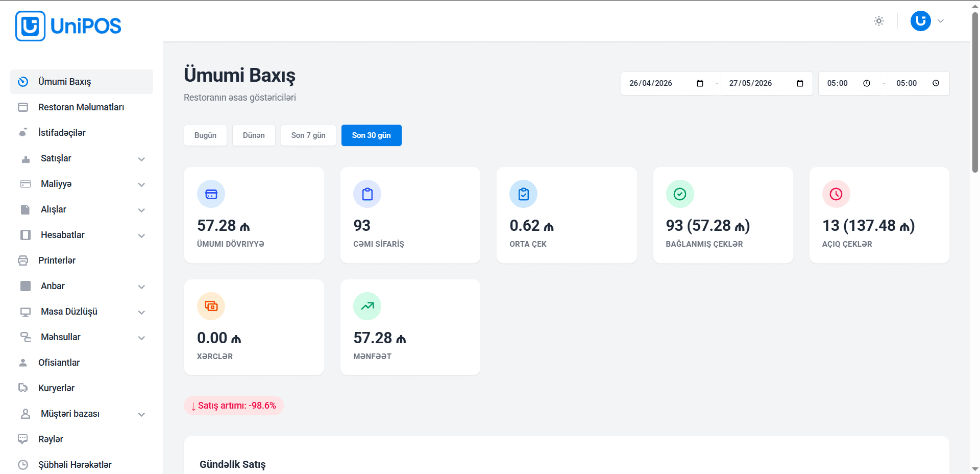
Task: Click the Gündəlik Satış heading
Action: pos(233,464)
